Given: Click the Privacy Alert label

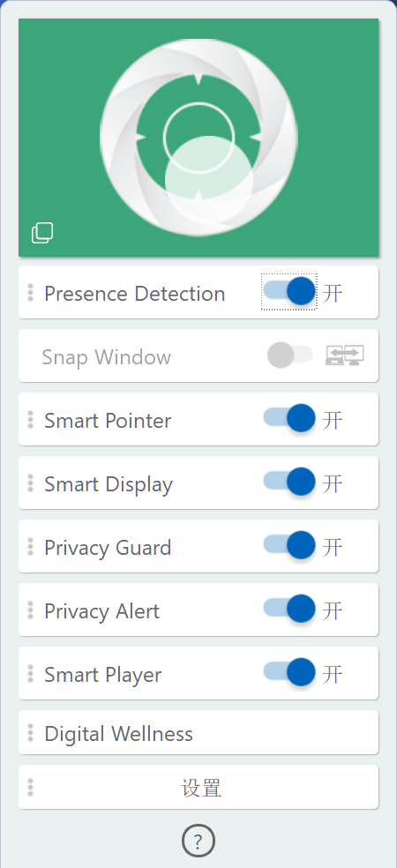Looking at the screenshot, I should point(101,611).
